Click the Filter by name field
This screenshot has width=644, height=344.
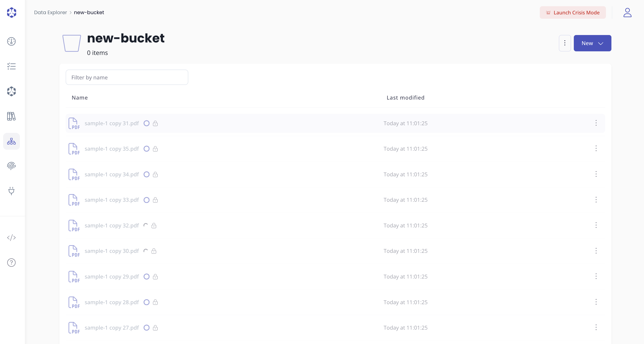pyautogui.click(x=127, y=77)
